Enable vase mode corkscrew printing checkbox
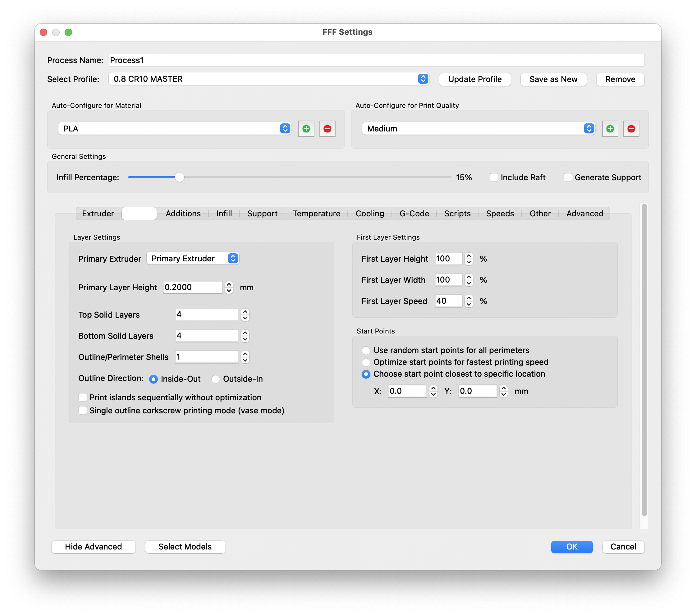This screenshot has width=696, height=616. coord(82,410)
